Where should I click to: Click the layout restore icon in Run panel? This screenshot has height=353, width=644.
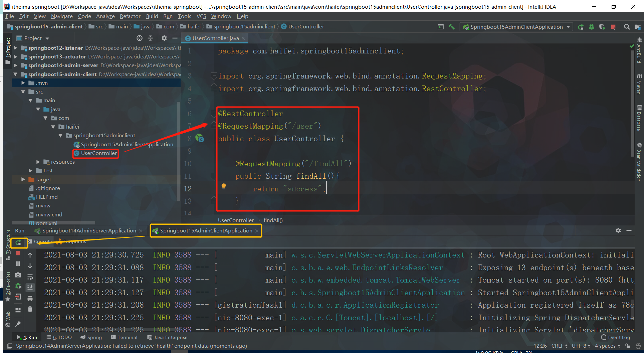pyautogui.click(x=18, y=310)
